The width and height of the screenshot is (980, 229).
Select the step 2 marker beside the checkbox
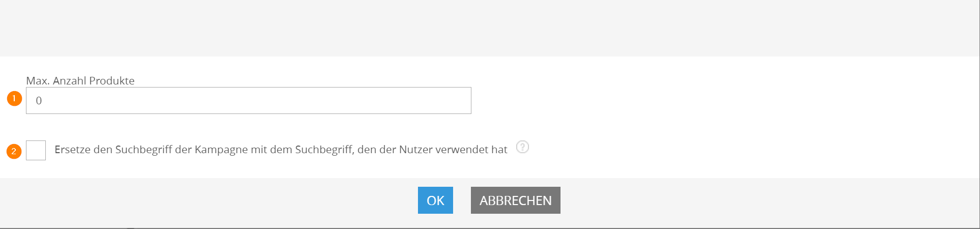pyautogui.click(x=14, y=151)
